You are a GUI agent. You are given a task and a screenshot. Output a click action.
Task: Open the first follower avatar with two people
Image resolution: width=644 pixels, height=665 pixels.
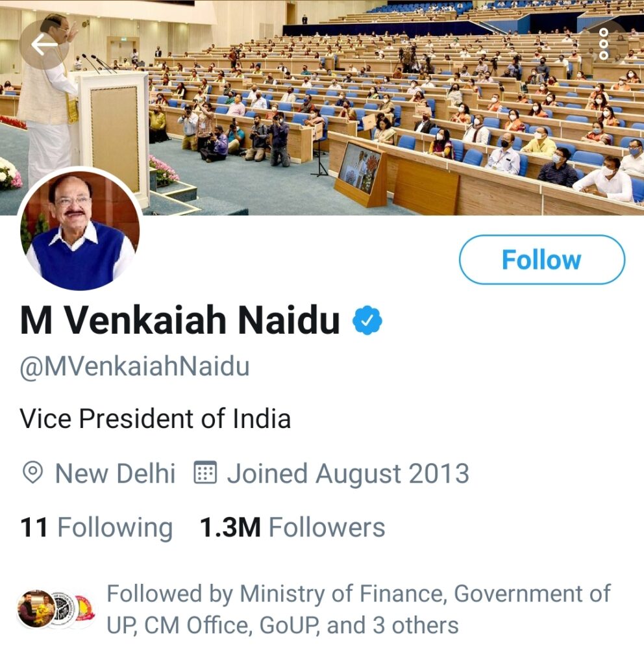36,609
